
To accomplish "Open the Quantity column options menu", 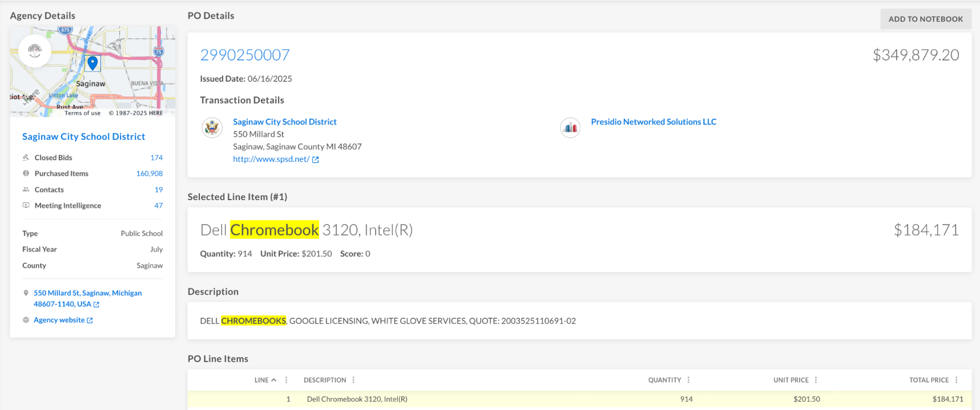I will coord(688,380).
